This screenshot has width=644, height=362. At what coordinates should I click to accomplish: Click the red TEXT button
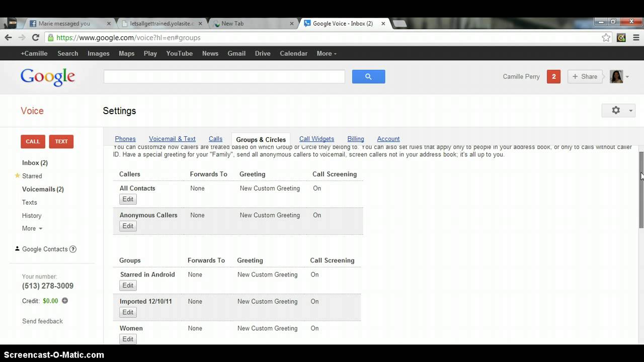click(x=61, y=141)
